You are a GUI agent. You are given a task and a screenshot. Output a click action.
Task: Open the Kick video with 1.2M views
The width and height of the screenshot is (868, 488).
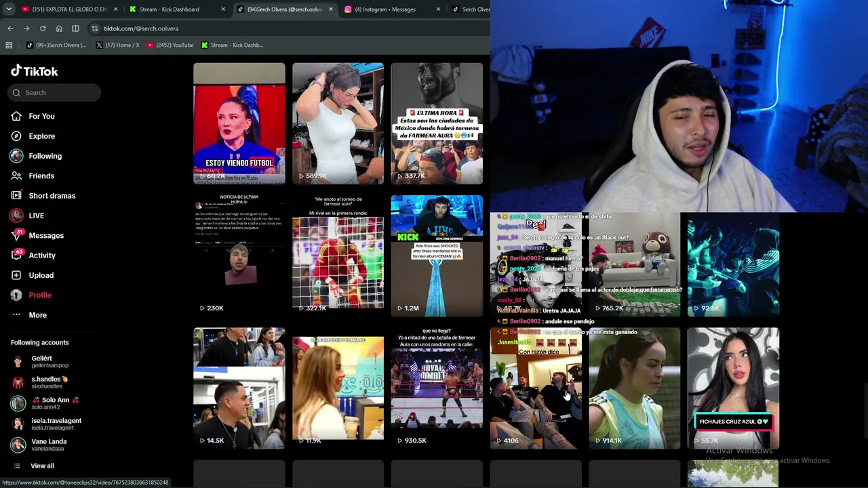click(437, 256)
